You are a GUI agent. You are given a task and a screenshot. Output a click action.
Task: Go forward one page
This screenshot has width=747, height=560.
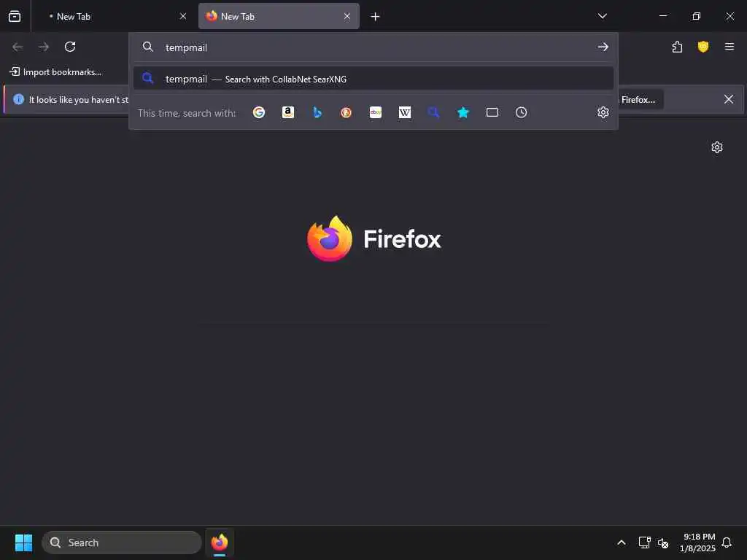coord(44,47)
